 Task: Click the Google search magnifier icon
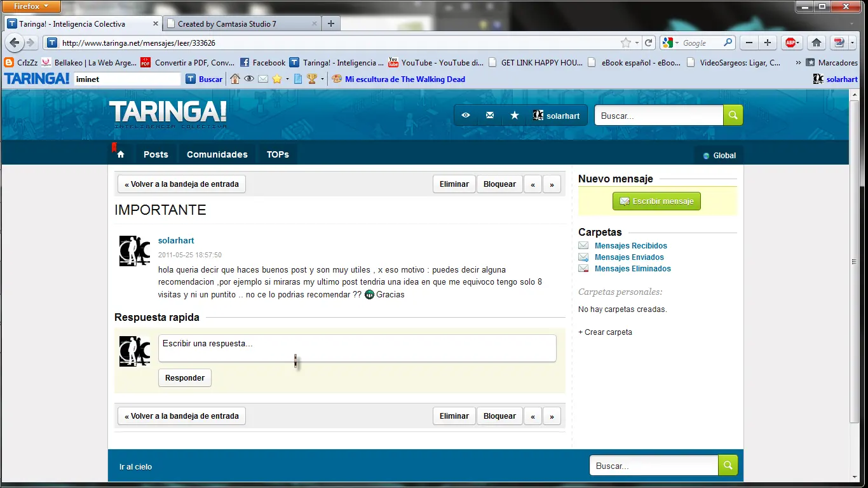[728, 43]
